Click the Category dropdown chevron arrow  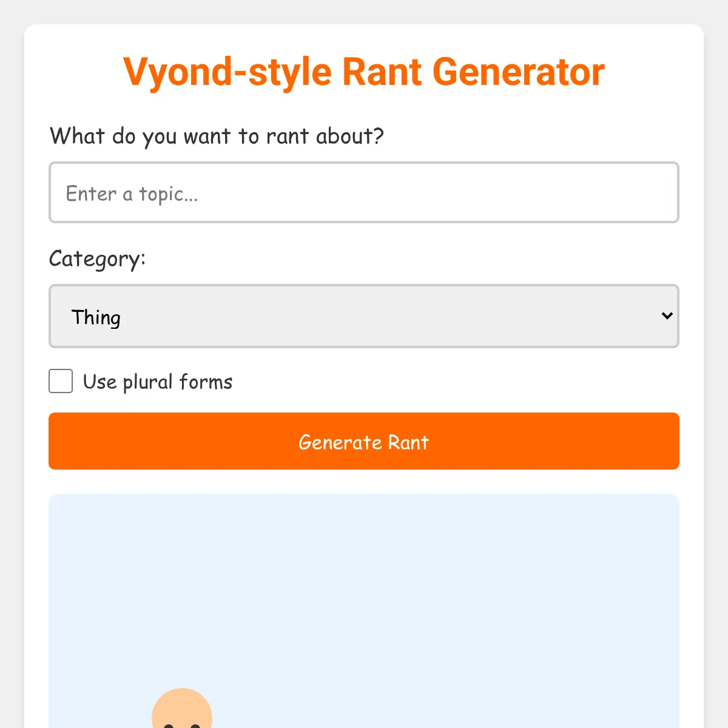coord(667,315)
